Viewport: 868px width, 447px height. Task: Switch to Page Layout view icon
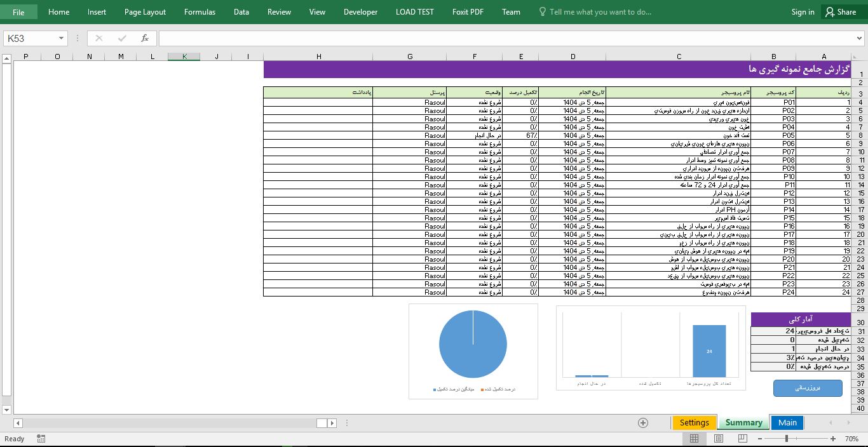click(x=719, y=439)
